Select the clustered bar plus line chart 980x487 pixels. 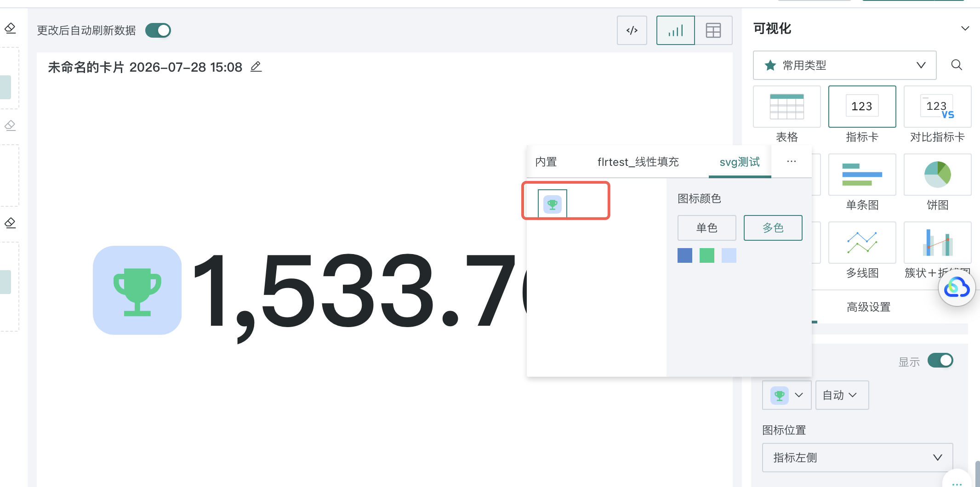(x=937, y=243)
